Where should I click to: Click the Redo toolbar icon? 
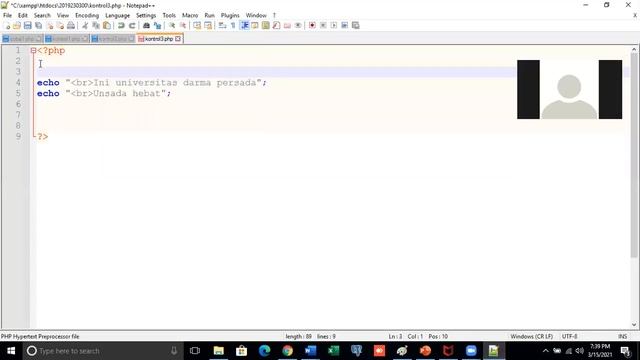click(x=132, y=25)
